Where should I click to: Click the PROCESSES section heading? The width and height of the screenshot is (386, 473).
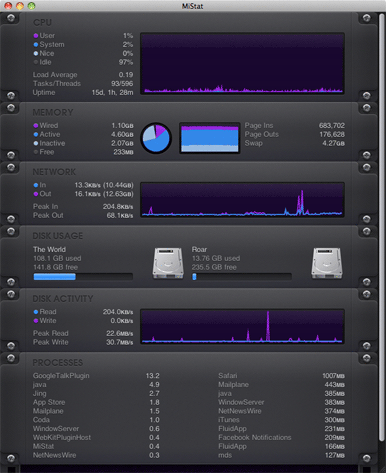pyautogui.click(x=57, y=363)
